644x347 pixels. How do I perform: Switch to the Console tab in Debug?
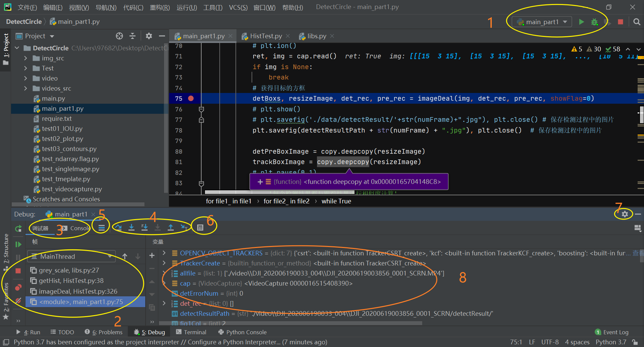click(x=76, y=228)
